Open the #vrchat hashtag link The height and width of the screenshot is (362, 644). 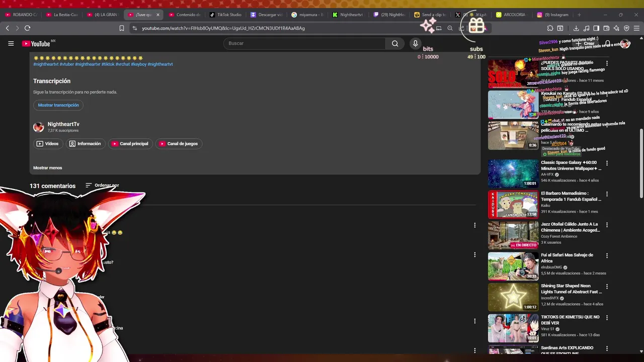(x=123, y=64)
